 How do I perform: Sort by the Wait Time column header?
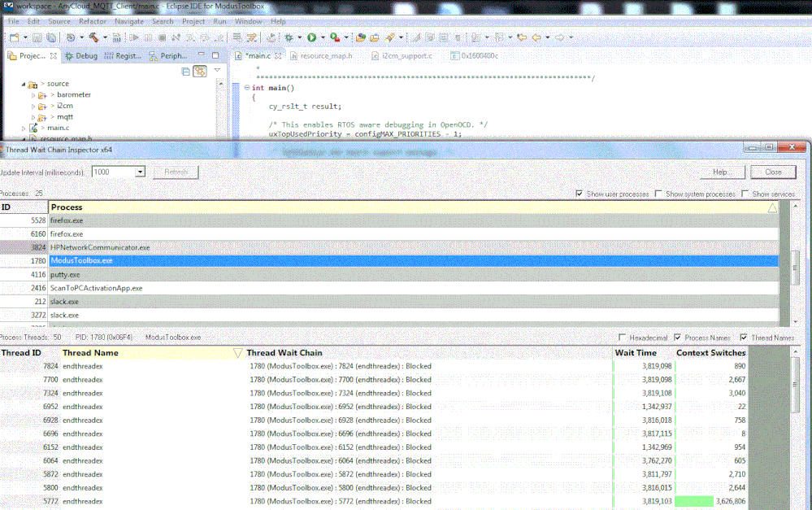644,352
